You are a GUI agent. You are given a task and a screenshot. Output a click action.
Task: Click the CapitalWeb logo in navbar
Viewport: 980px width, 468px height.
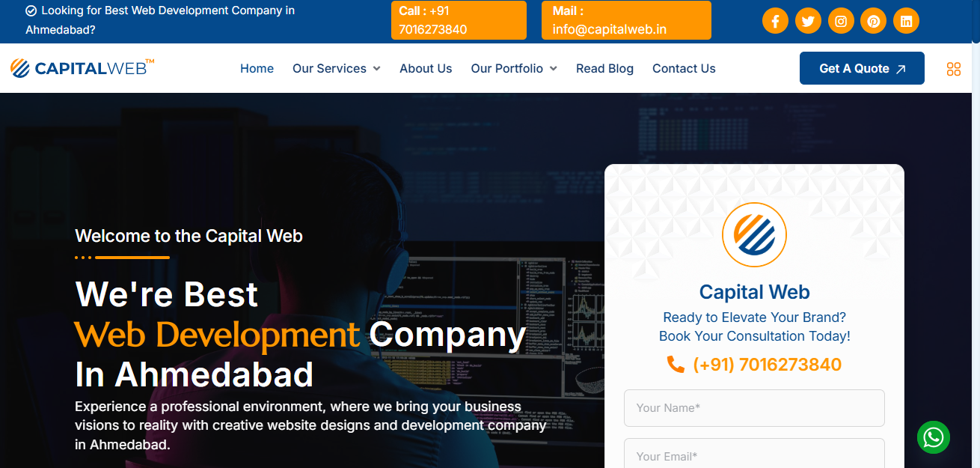(x=82, y=68)
